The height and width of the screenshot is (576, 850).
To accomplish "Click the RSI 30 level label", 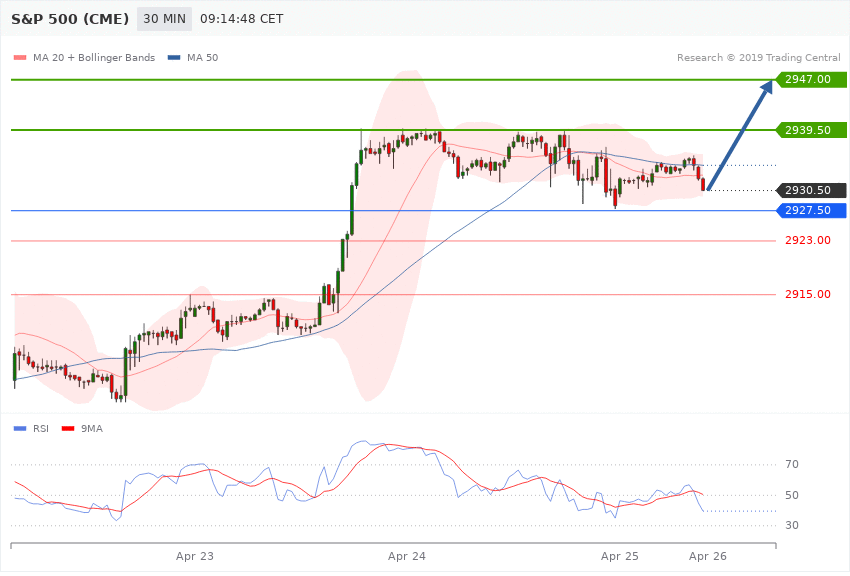I will click(792, 525).
